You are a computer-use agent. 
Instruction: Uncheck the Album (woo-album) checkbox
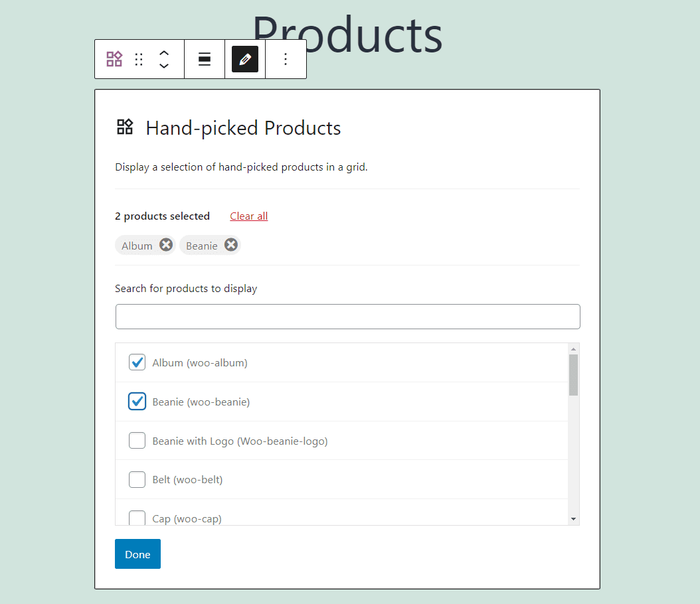(137, 362)
